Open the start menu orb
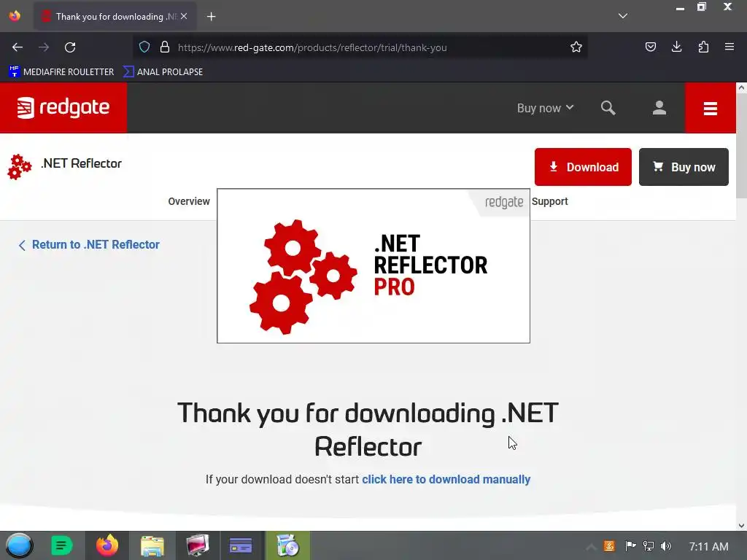 coord(19,545)
